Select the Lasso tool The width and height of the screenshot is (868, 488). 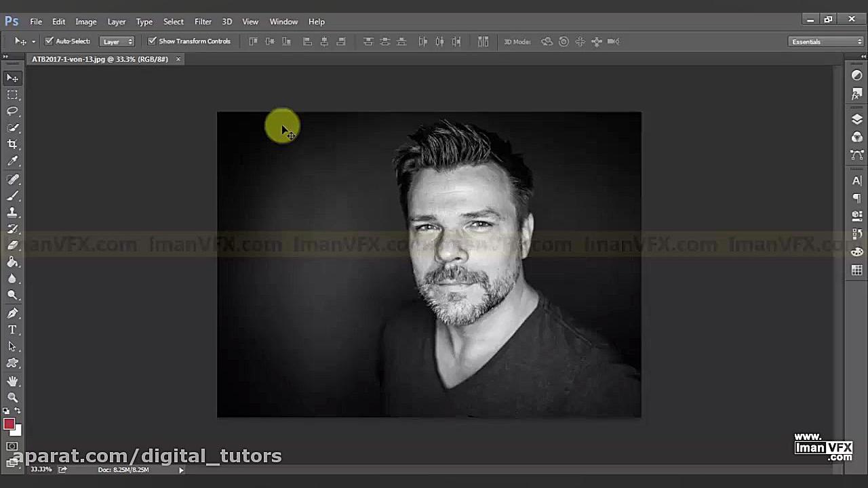pos(12,111)
